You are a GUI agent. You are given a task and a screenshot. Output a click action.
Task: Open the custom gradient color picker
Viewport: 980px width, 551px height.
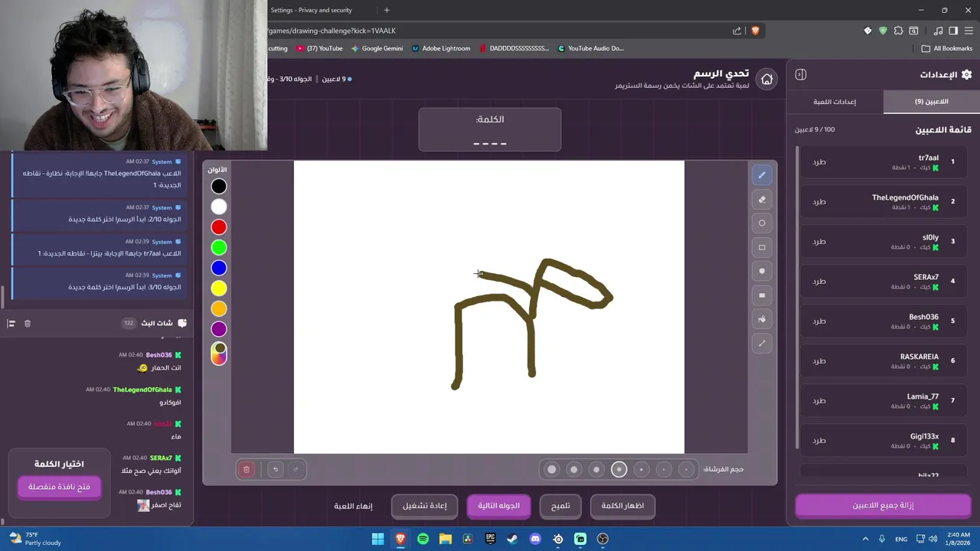219,353
